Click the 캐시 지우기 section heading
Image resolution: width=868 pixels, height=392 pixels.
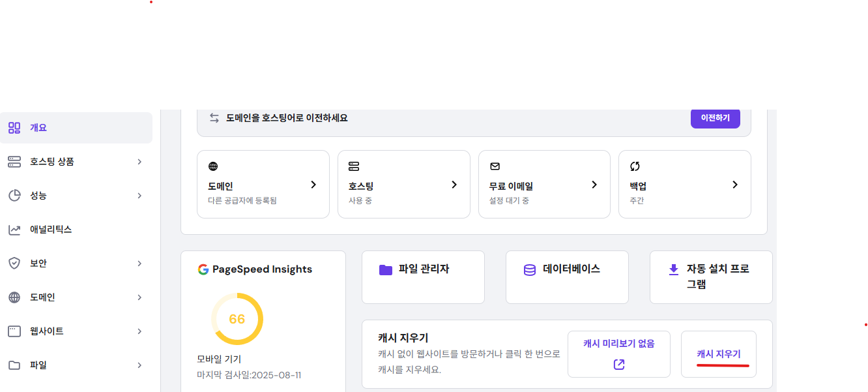tap(403, 338)
